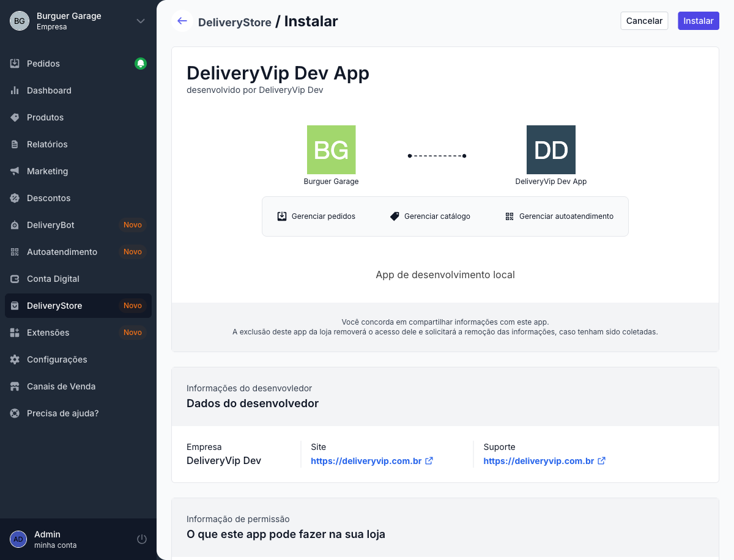Click the AD admin avatar
734x560 pixels.
18,539
